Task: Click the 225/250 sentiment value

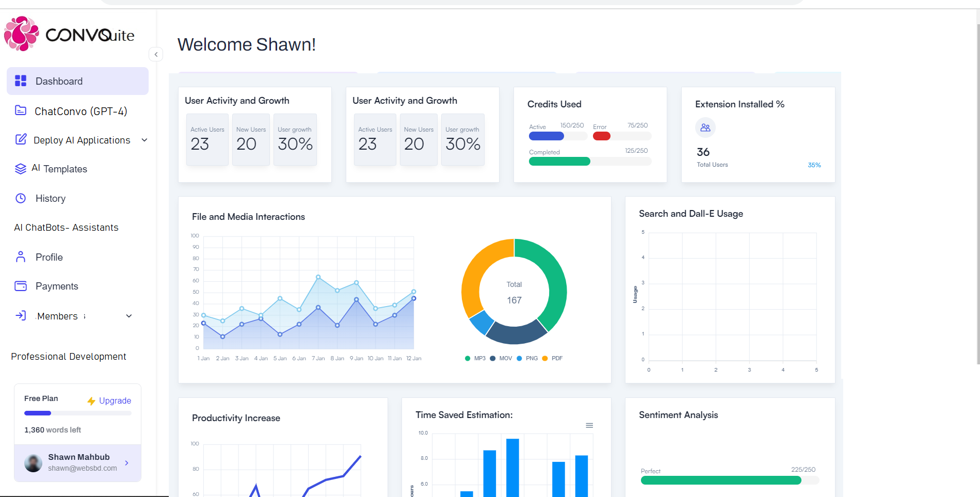Action: point(803,470)
